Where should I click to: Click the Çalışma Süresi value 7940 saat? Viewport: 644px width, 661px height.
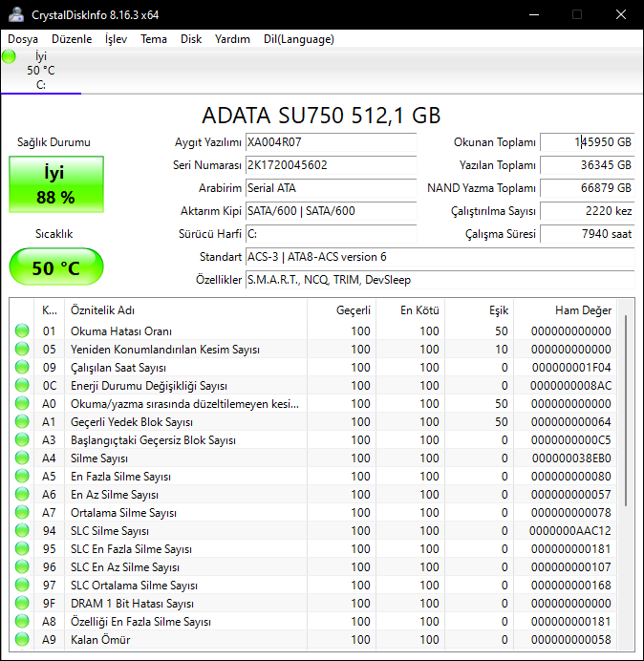pos(587,234)
